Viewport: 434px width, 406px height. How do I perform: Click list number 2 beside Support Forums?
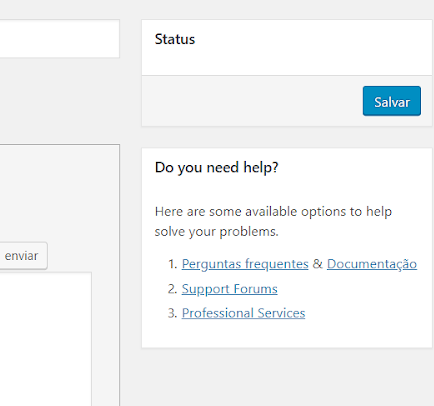[x=172, y=289]
